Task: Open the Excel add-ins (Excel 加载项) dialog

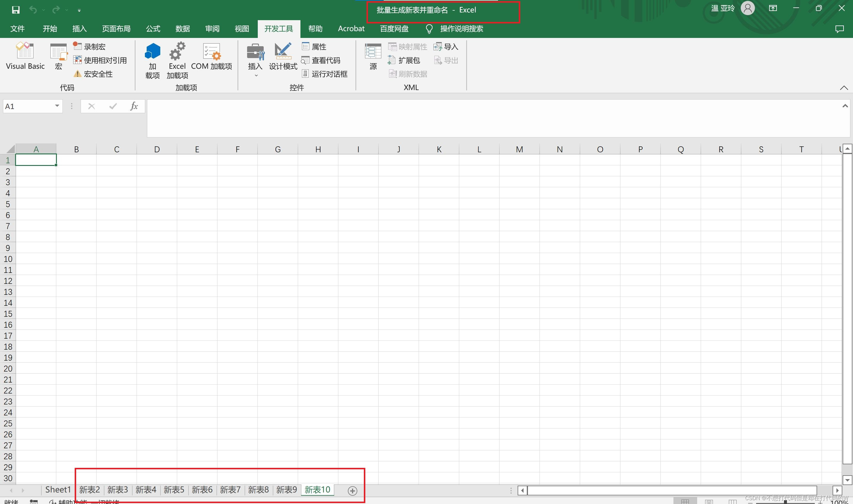Action: (177, 60)
